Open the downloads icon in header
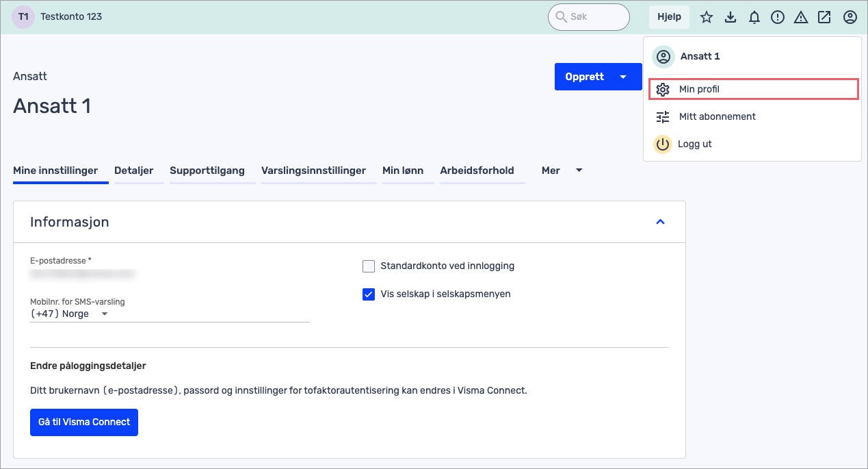868x469 pixels. pyautogui.click(x=731, y=17)
